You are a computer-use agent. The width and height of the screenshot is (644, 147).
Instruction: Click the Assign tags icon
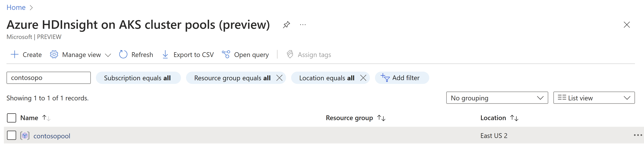[x=290, y=55]
